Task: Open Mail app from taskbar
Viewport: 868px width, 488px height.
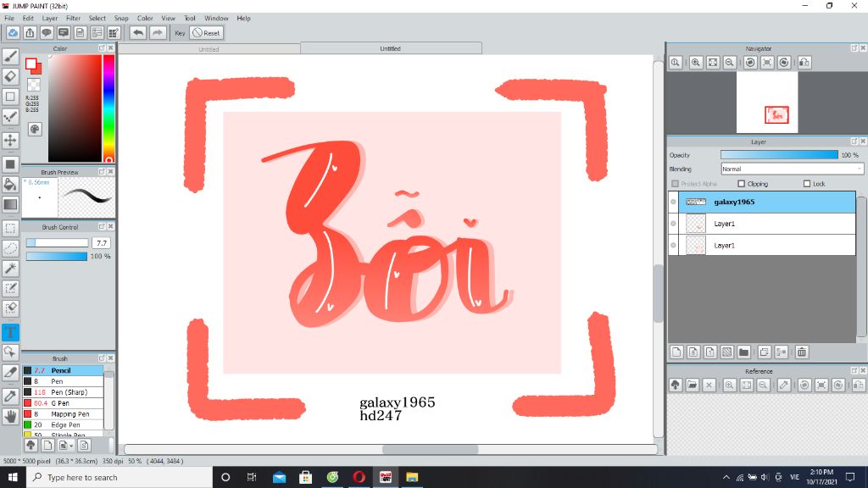Action: (x=280, y=477)
